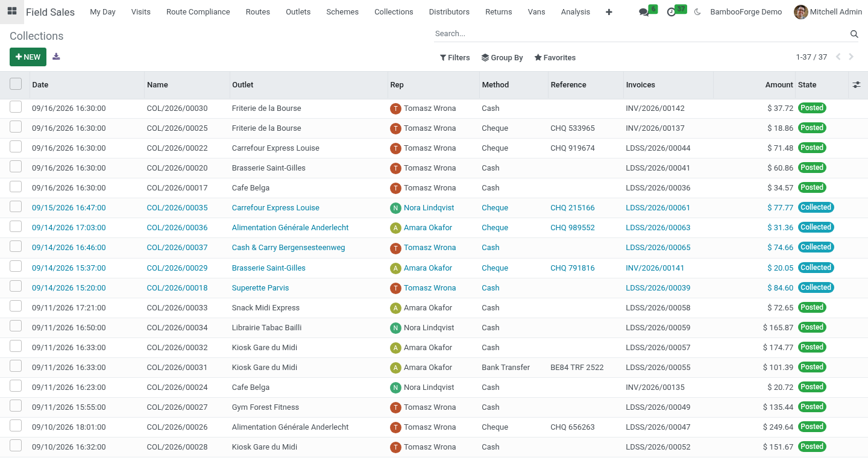Create a new collection with NEW button
868x458 pixels.
[28, 57]
